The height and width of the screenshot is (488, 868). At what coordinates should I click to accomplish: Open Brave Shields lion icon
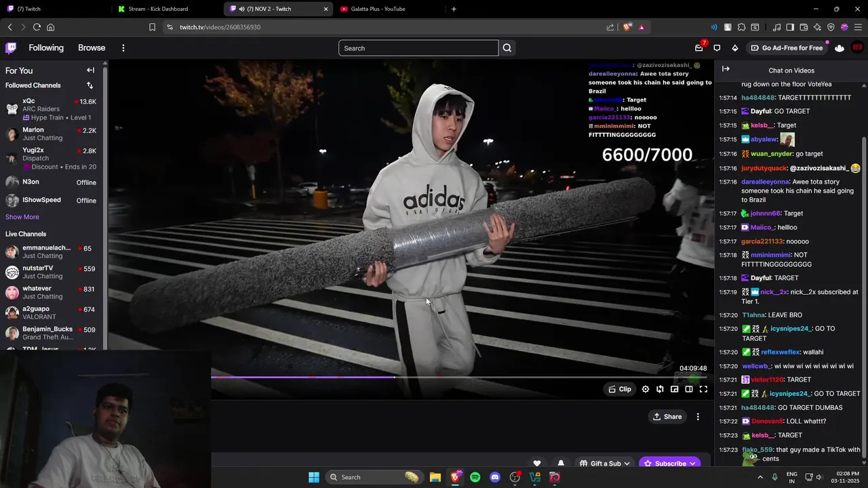tap(627, 27)
